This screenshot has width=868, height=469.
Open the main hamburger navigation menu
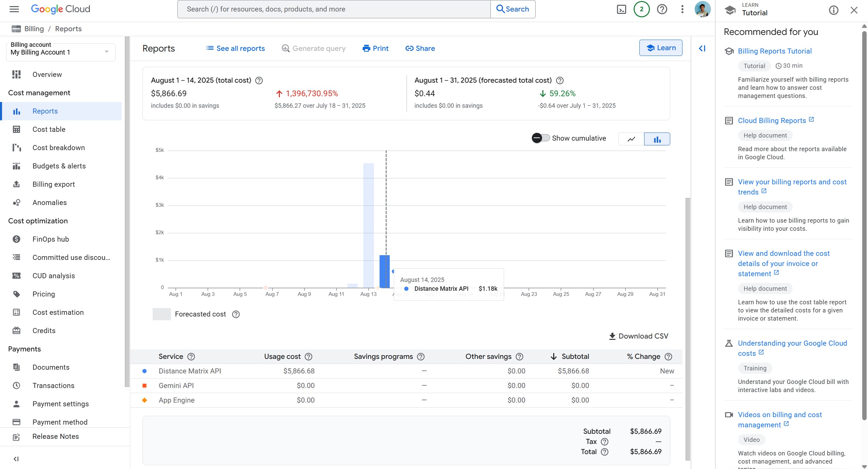[x=14, y=9]
